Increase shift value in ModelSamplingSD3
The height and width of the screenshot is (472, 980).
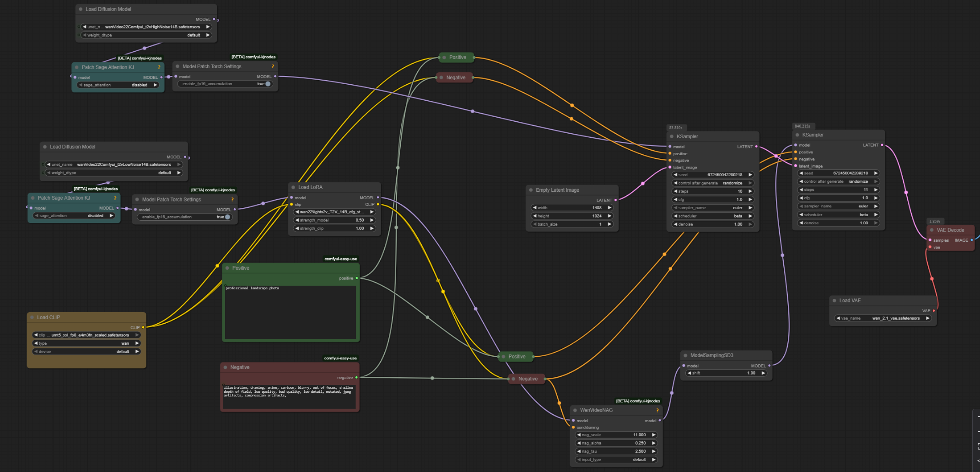[x=763, y=373]
